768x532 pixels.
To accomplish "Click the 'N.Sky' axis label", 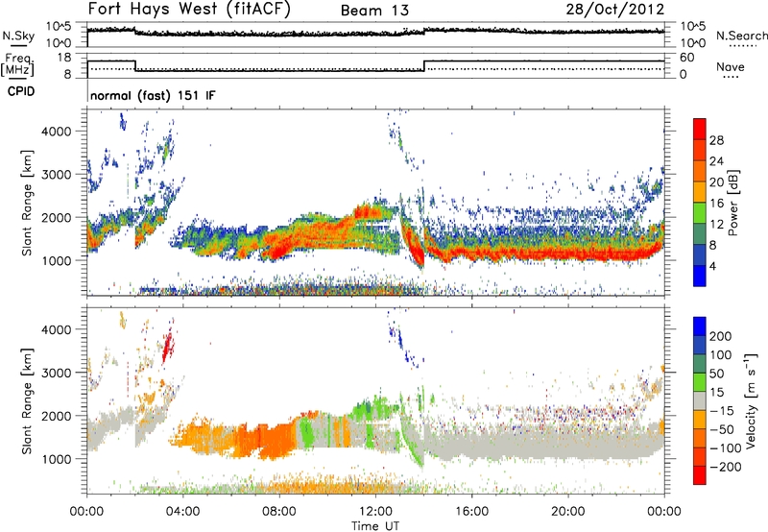I will coord(18,36).
